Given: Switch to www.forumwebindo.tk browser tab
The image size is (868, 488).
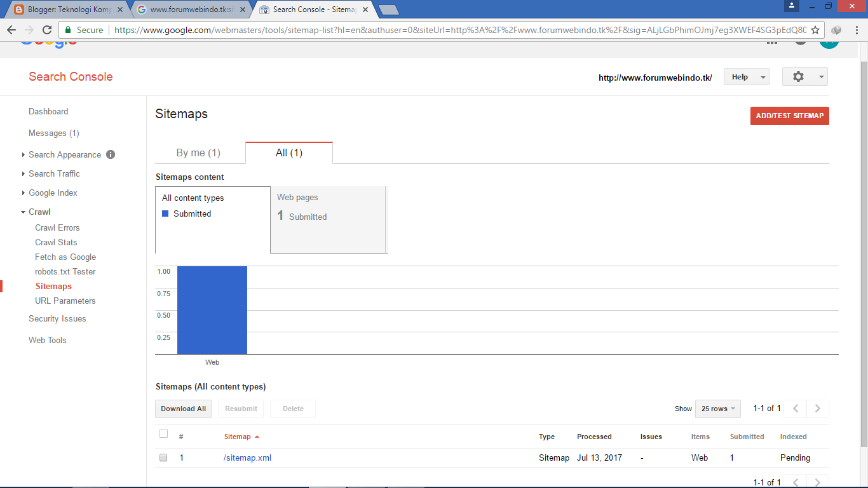Looking at the screenshot, I should point(191,10).
